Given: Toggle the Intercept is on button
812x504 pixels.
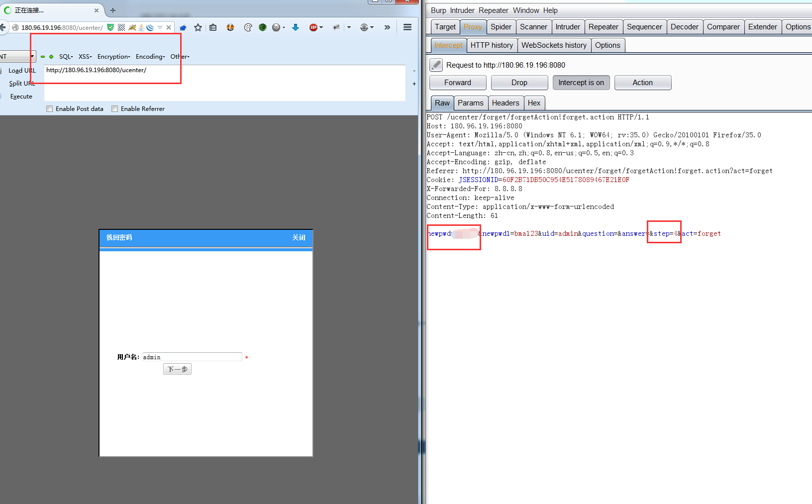Looking at the screenshot, I should point(581,83).
